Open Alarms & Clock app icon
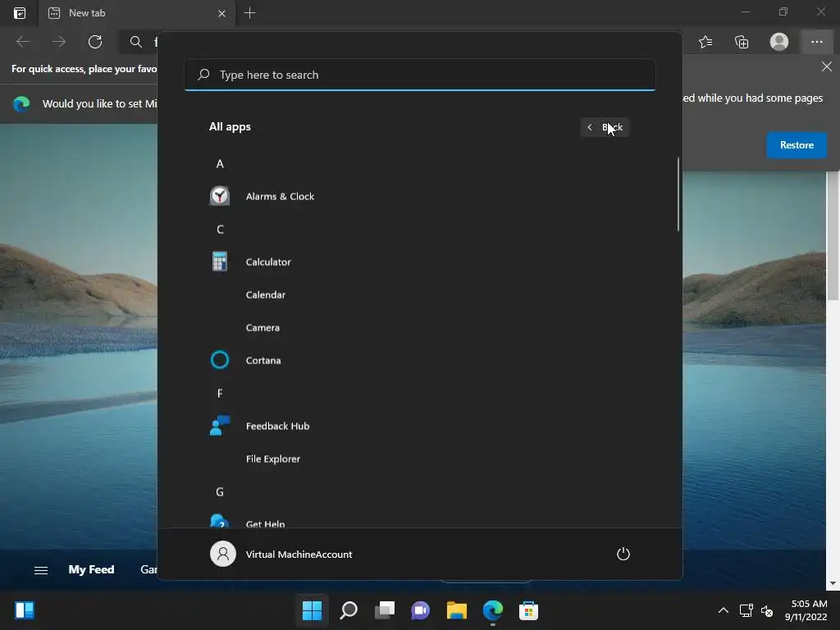 (220, 196)
